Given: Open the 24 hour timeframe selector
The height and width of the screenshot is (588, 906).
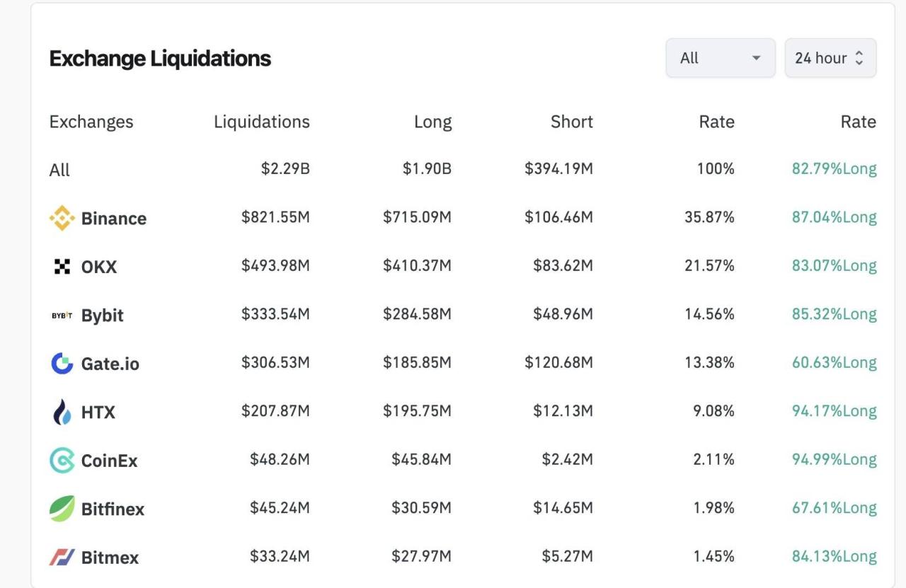Looking at the screenshot, I should tap(830, 58).
